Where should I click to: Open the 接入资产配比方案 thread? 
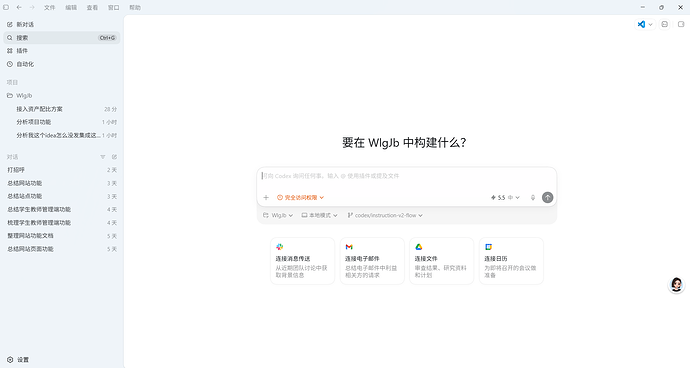[x=62, y=109]
